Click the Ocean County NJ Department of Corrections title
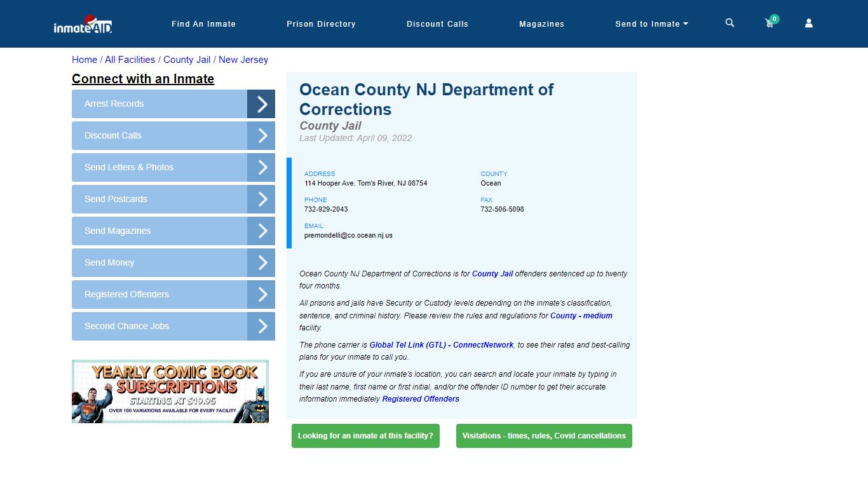 point(426,99)
